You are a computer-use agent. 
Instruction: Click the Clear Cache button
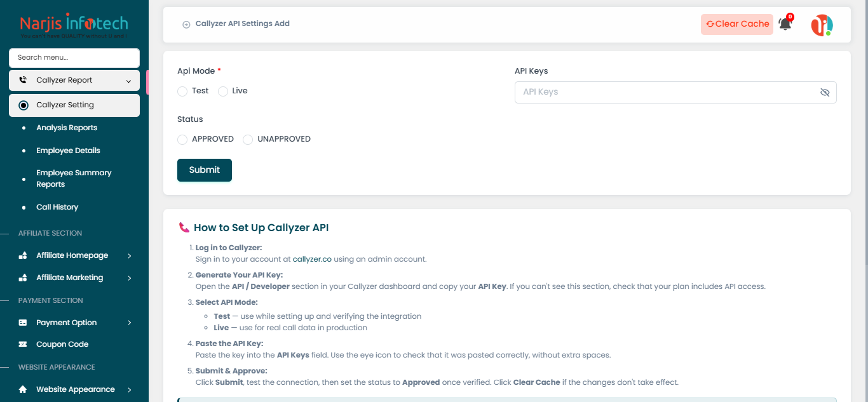(x=737, y=24)
